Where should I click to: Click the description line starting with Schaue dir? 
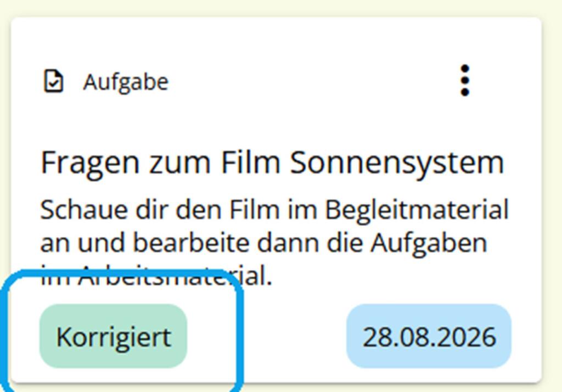tap(274, 210)
